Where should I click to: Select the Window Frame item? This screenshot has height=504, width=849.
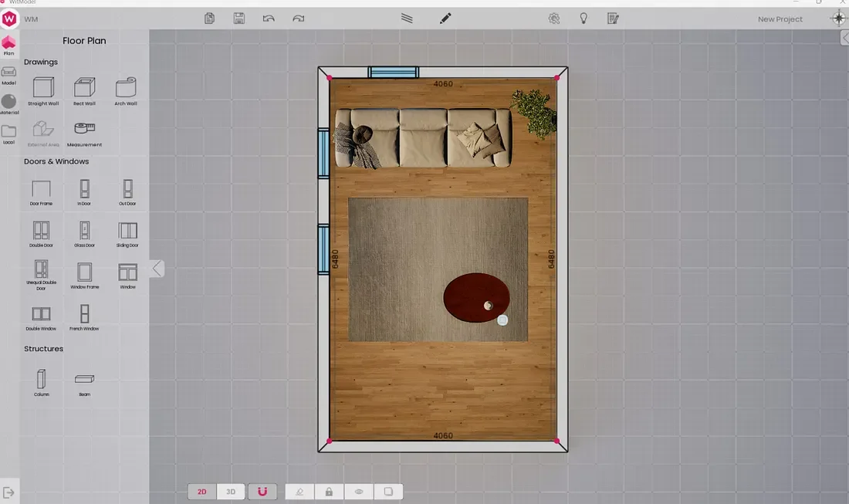pyautogui.click(x=84, y=276)
